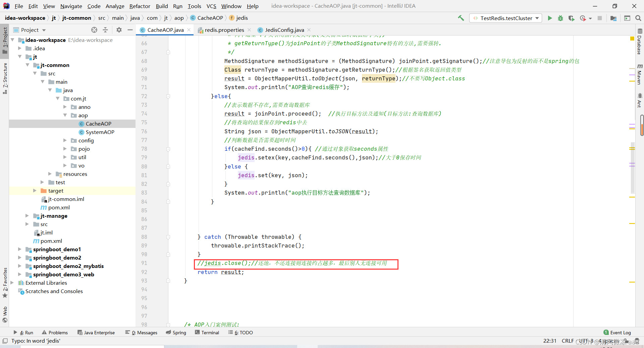The height and width of the screenshot is (348, 644).
Task: Toggle tool window bars icon in status bar
Action: click(x=5, y=341)
